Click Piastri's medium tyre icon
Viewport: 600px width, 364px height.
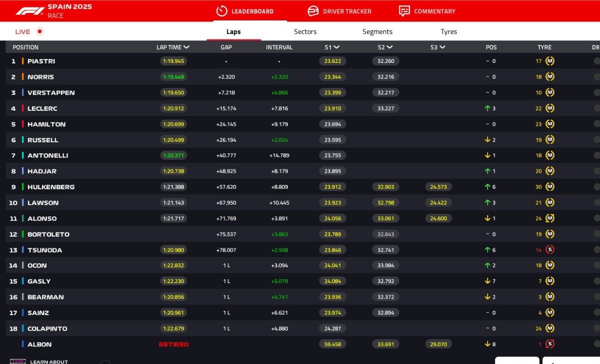(x=550, y=61)
